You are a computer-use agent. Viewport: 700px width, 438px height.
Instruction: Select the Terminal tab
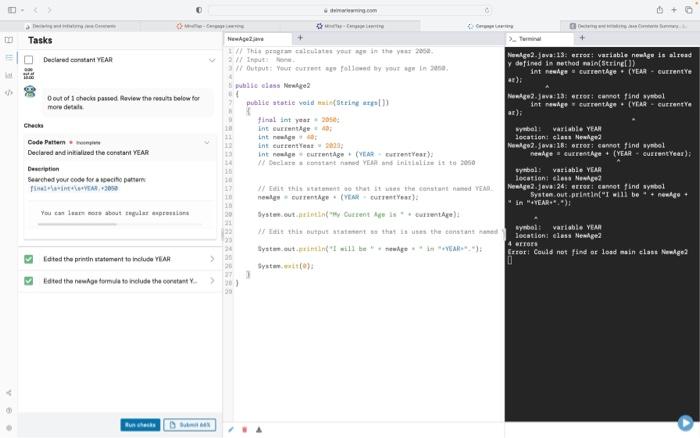[x=538, y=39]
